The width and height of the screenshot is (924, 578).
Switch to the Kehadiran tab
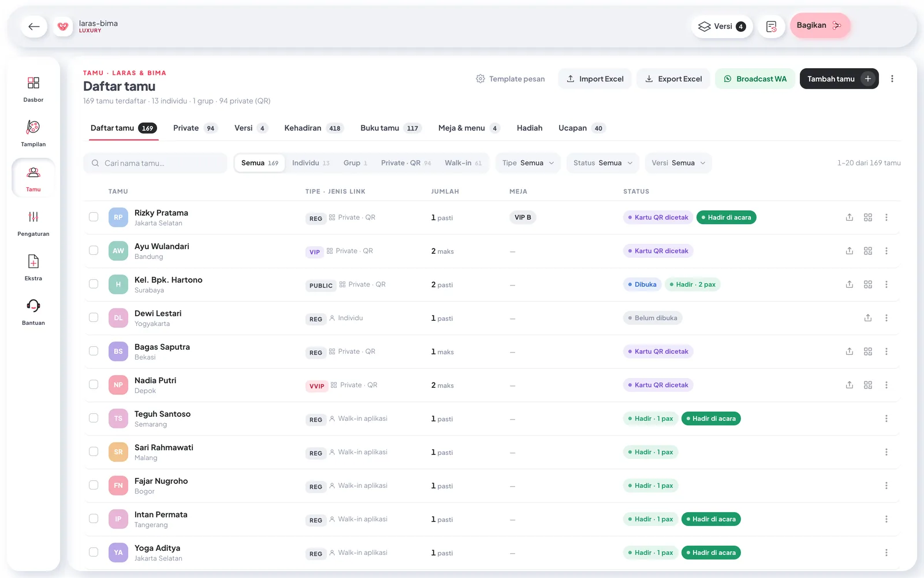coord(314,128)
